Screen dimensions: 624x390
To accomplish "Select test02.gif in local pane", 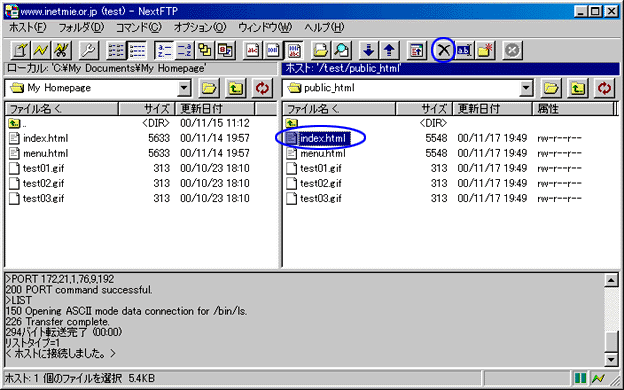I will [x=36, y=183].
